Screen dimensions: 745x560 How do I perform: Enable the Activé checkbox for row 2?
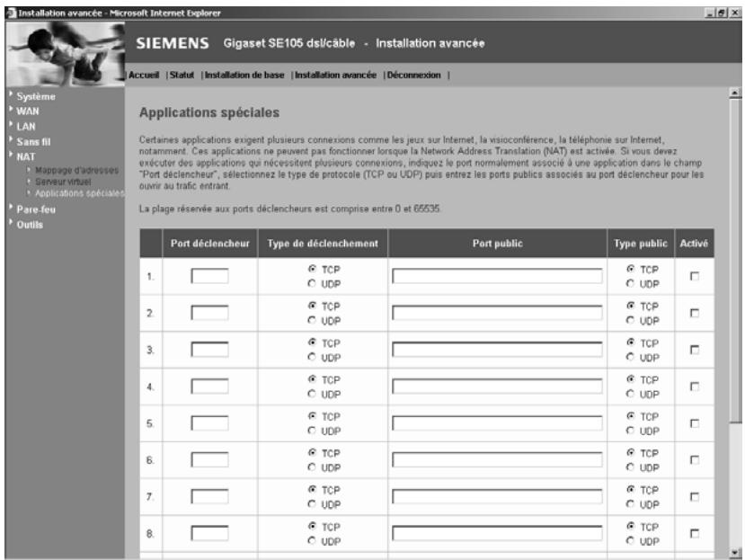point(694,313)
